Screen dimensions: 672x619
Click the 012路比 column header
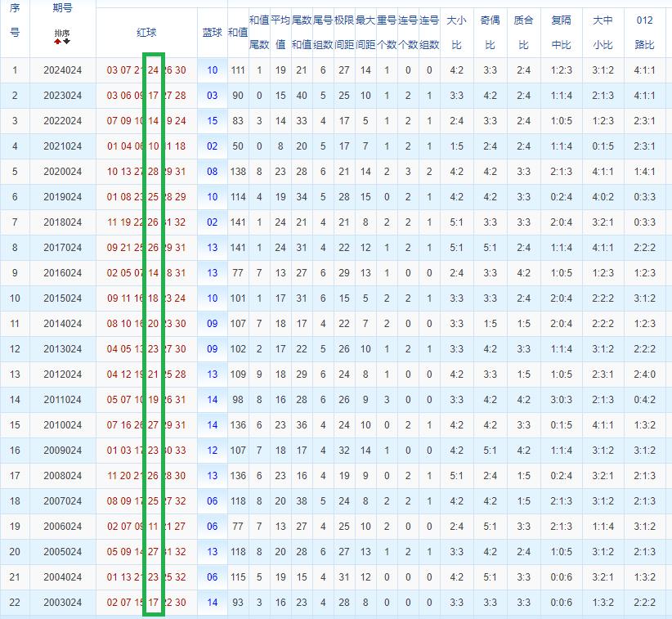(644, 31)
